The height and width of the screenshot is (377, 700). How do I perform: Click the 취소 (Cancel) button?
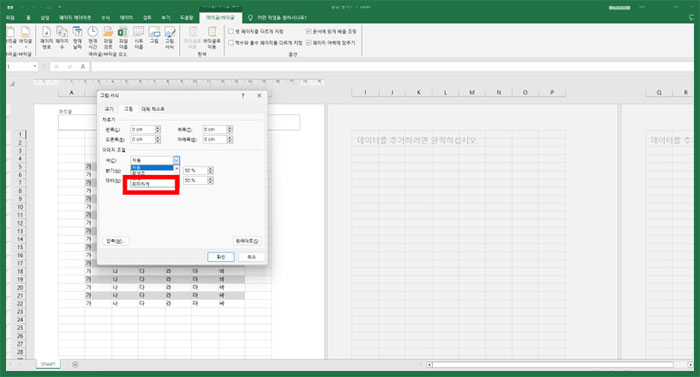click(251, 257)
